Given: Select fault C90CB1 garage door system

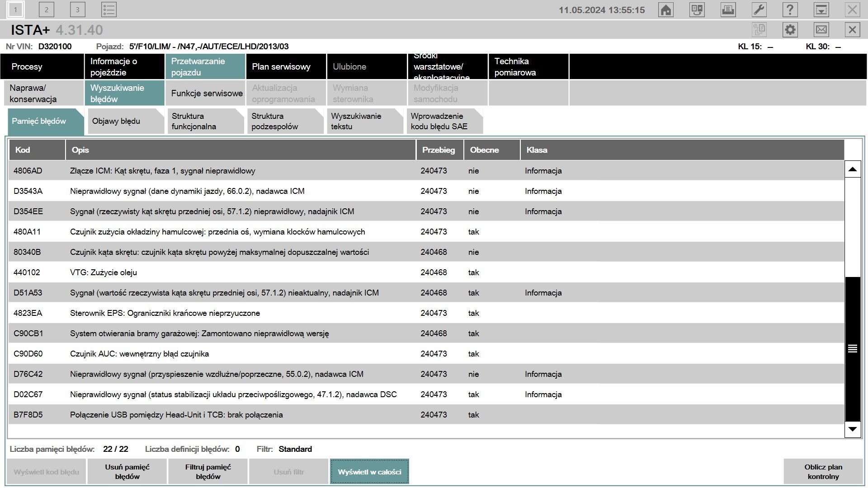Looking at the screenshot, I should (426, 333).
